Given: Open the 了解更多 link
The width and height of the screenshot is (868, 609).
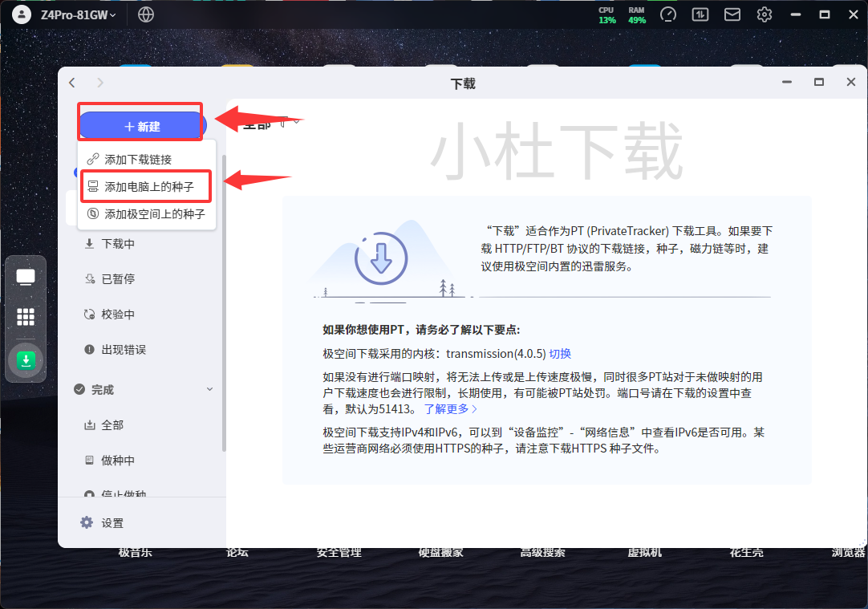Looking at the screenshot, I should (x=451, y=408).
